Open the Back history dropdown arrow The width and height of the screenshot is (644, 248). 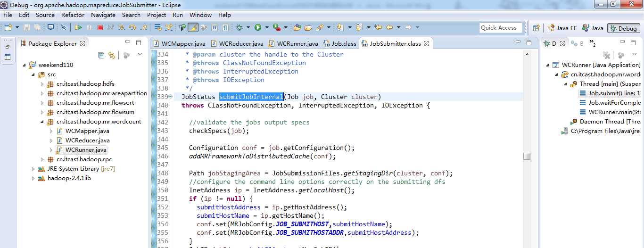398,27
